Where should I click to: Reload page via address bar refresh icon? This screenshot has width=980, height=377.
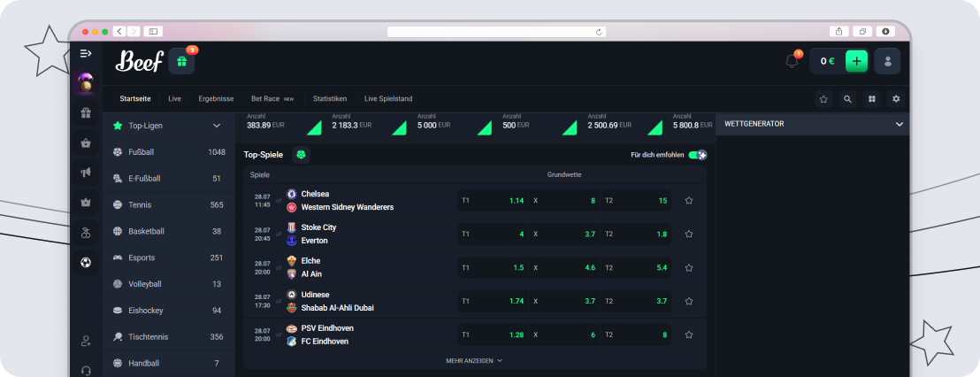(x=599, y=31)
